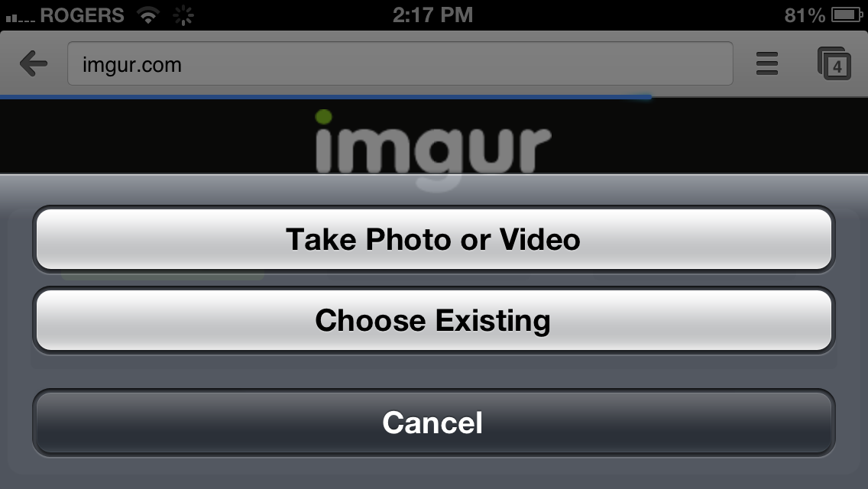Tap the blue page loading progress bar
The image size is (868, 489).
coord(325,97)
